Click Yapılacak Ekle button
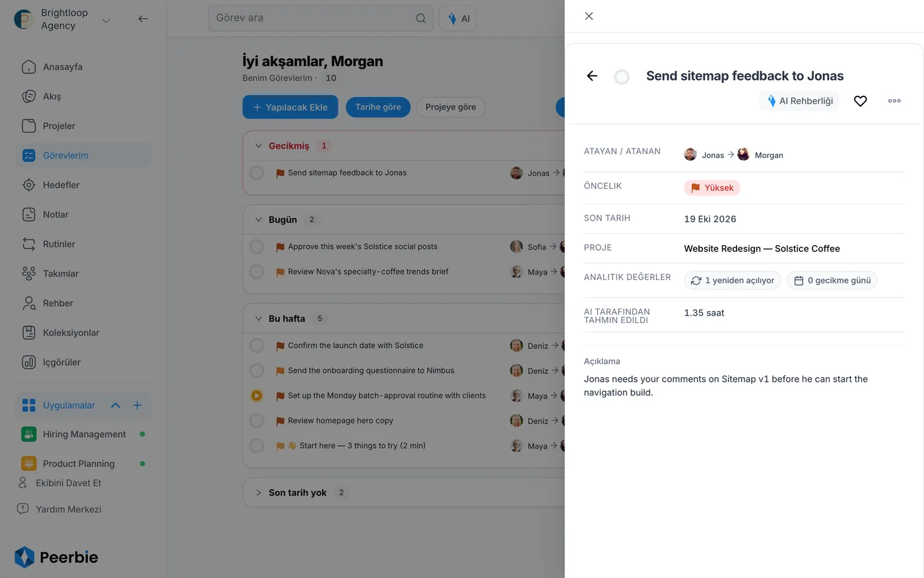 point(290,107)
